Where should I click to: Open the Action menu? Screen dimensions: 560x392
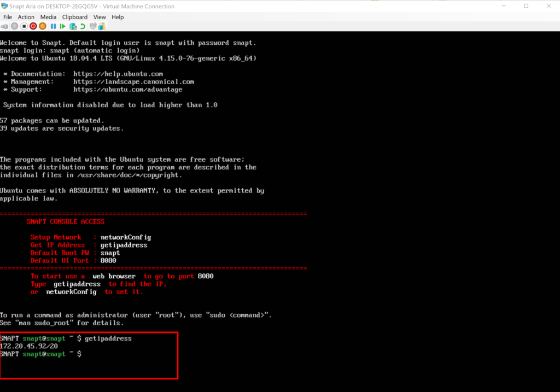coord(26,17)
